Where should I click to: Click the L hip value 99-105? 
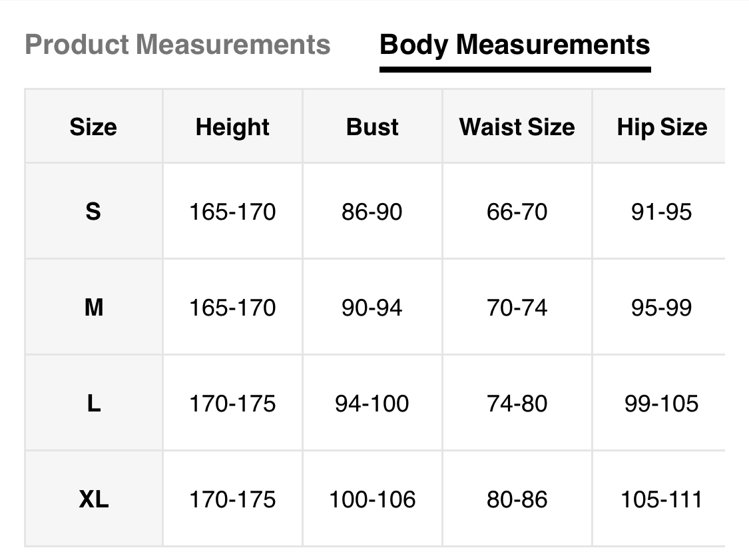click(661, 404)
